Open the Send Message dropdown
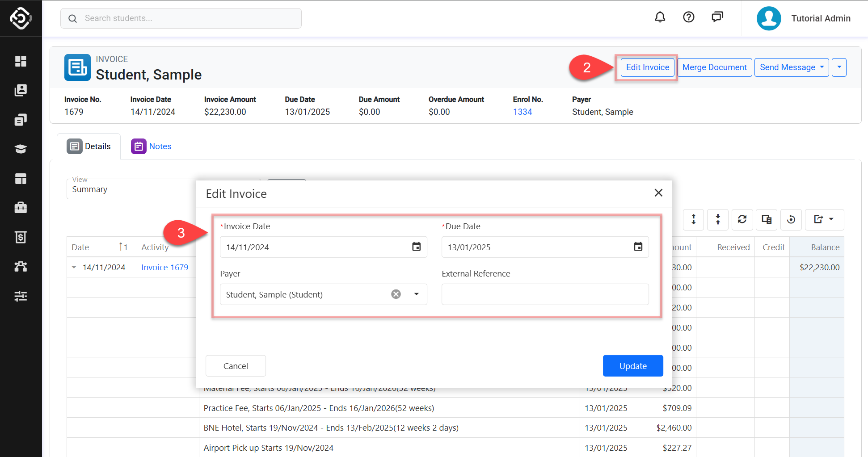868x457 pixels. pyautogui.click(x=791, y=67)
